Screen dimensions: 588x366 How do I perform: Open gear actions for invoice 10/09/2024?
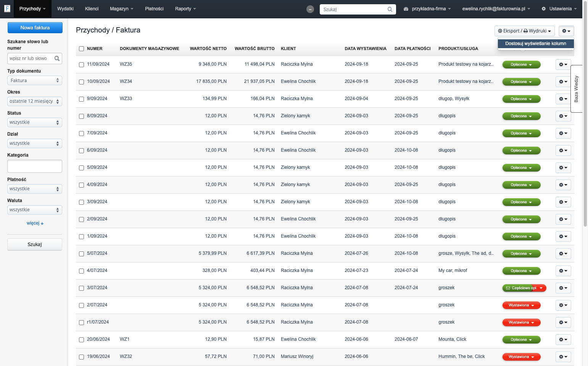tap(563, 82)
